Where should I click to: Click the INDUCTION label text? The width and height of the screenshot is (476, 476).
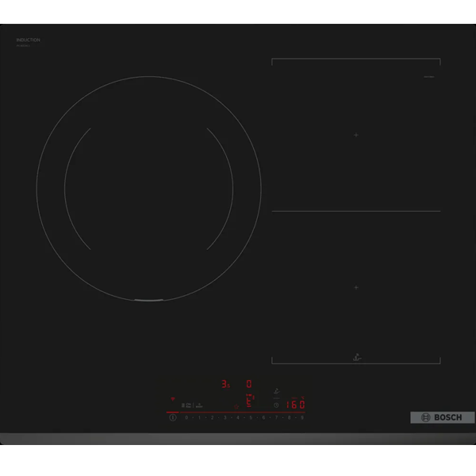29,40
